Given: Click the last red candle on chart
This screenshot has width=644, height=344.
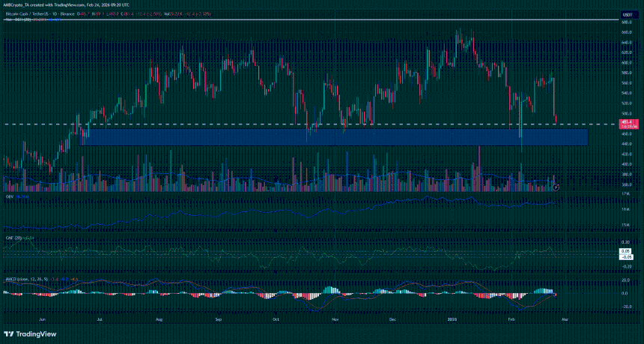Looking at the screenshot, I should [556, 118].
